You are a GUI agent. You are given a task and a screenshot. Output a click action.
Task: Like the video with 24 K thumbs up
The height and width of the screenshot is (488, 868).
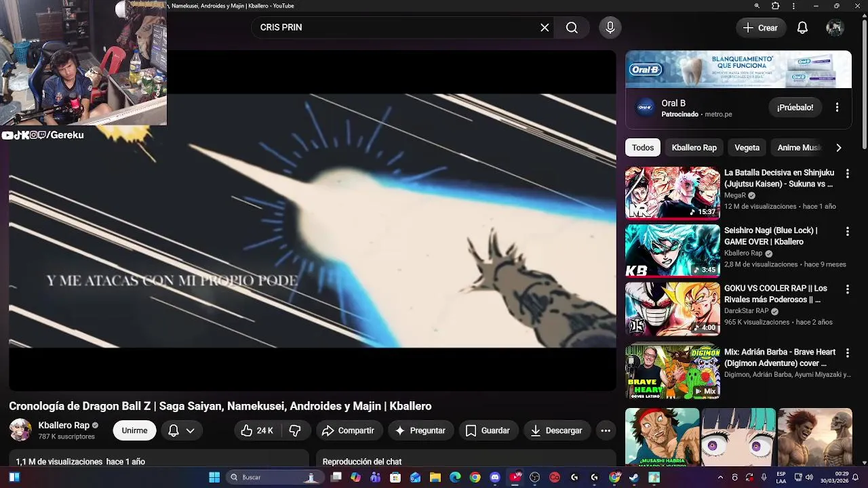point(256,430)
